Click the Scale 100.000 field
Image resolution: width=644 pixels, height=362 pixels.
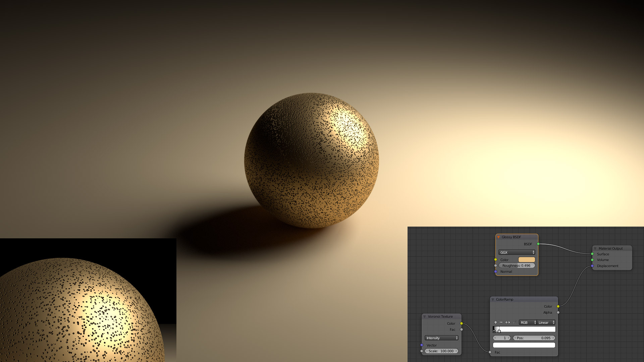point(441,351)
